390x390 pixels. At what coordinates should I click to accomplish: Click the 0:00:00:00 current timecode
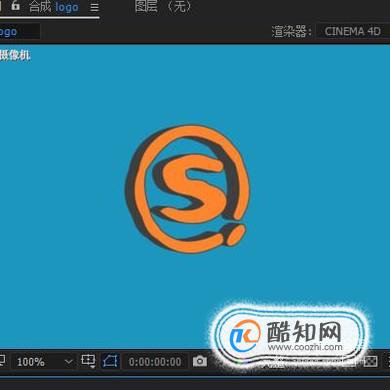155,362
